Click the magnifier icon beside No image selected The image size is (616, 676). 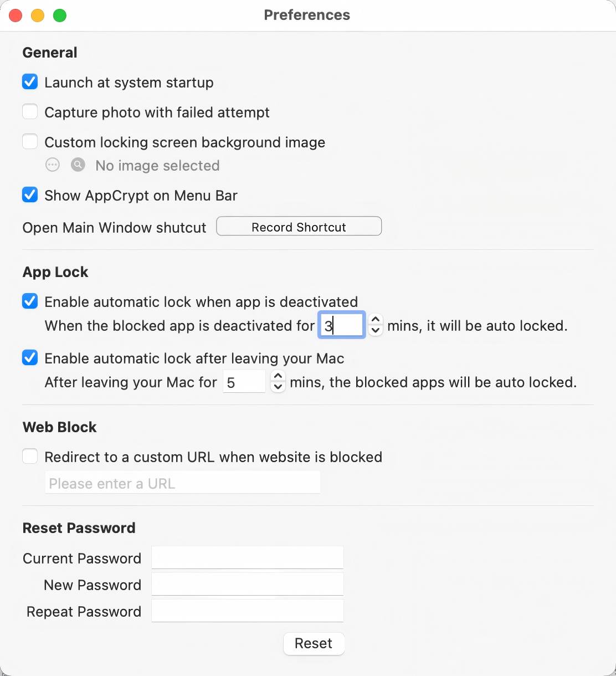point(78,165)
